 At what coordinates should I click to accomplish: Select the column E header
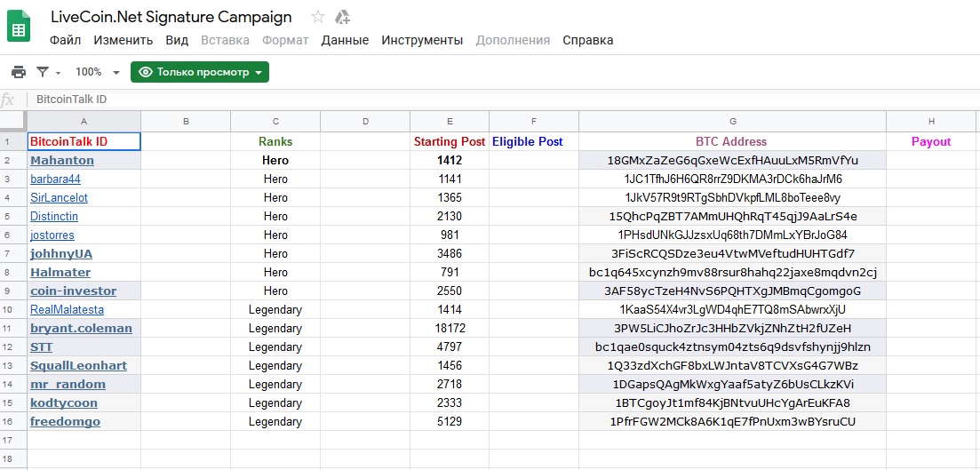pyautogui.click(x=450, y=121)
